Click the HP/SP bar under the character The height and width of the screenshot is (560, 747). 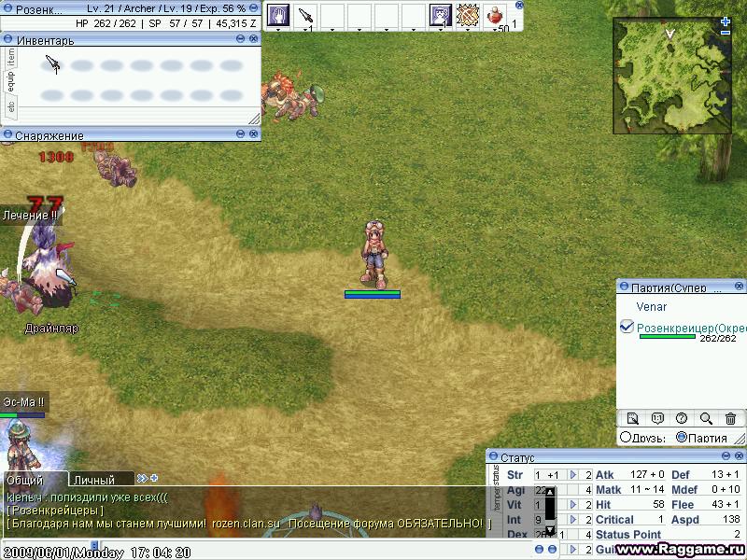point(373,294)
